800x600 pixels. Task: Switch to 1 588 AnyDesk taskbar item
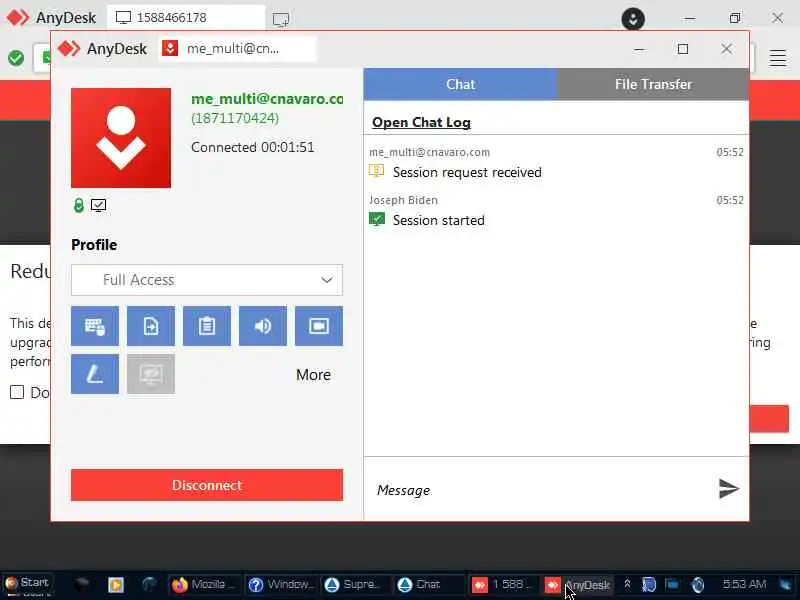pos(500,584)
